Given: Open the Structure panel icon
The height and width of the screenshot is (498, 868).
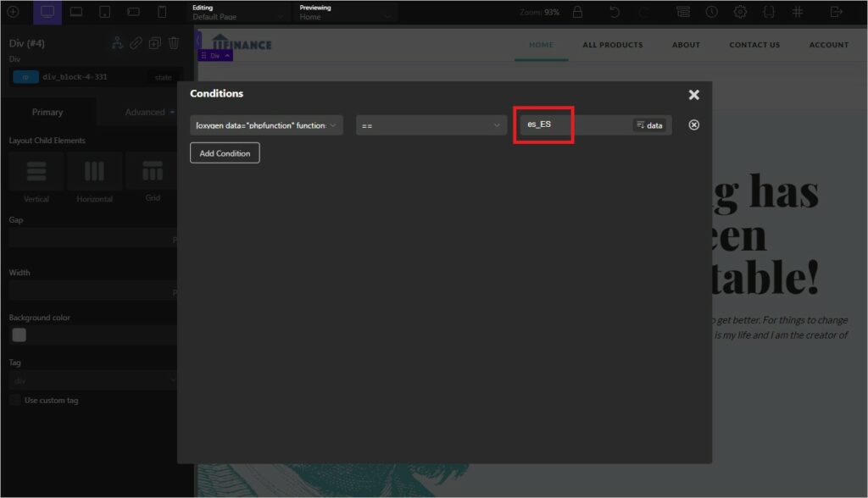Looking at the screenshot, I should (683, 12).
